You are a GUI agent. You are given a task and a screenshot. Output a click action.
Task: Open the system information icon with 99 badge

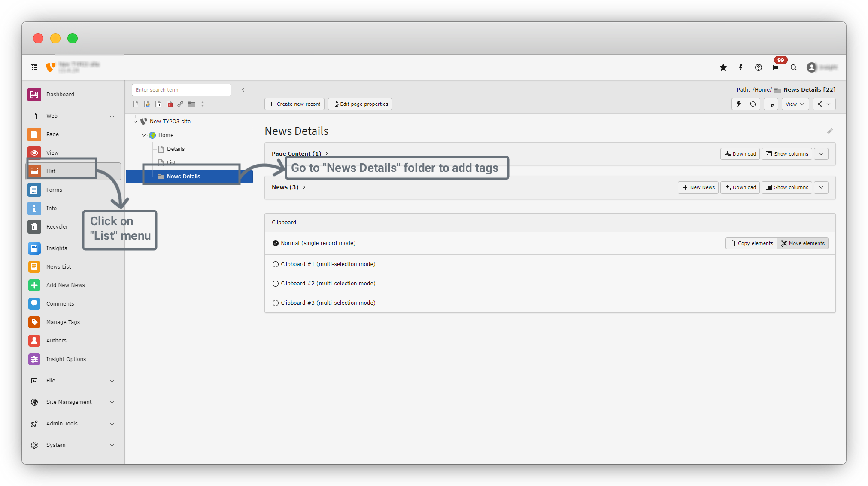(776, 67)
